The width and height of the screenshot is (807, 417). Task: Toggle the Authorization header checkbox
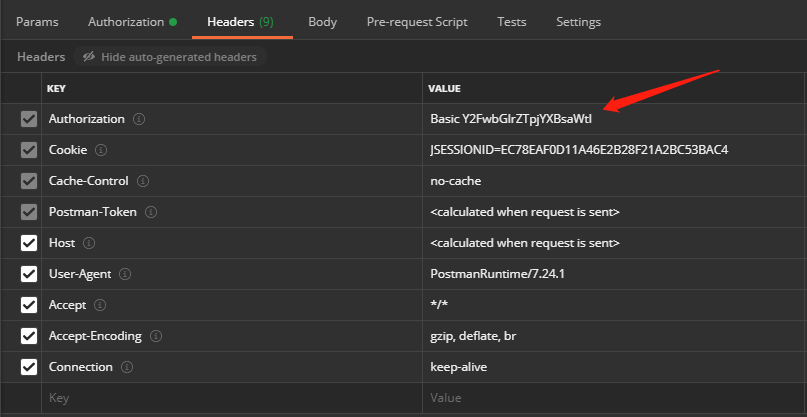pos(29,119)
